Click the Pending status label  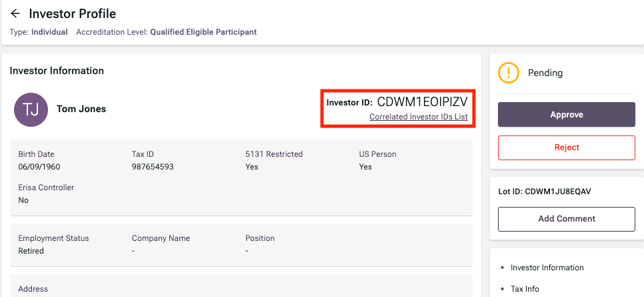click(x=545, y=73)
